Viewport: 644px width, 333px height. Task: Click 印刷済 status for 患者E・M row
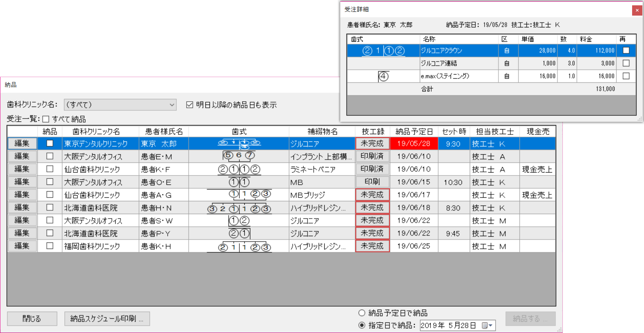372,156
